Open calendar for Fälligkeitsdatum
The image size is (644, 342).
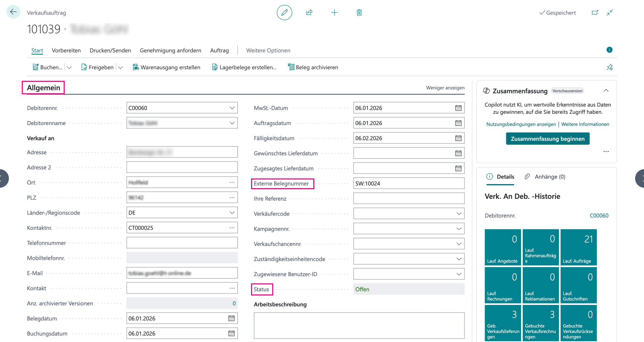(458, 138)
